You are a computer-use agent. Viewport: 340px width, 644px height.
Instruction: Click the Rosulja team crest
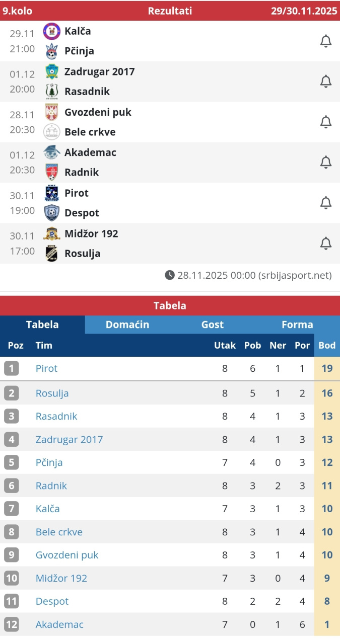[51, 253]
